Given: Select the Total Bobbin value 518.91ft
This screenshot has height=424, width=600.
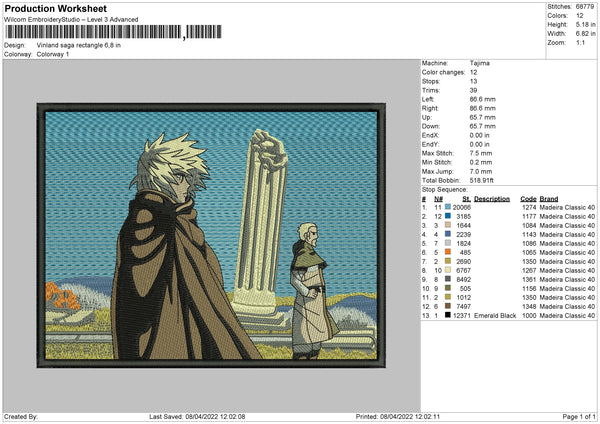Looking at the screenshot, I should tap(481, 180).
